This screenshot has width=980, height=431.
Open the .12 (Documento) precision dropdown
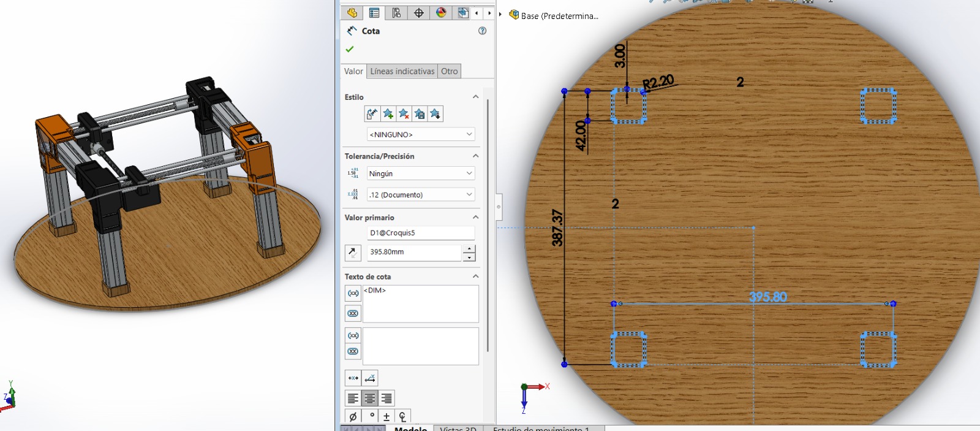point(420,194)
